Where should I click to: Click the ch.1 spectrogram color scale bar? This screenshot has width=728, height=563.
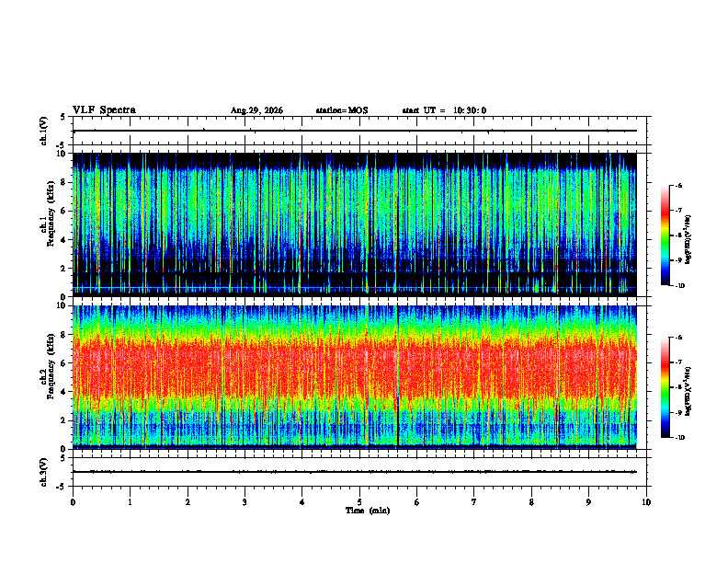point(665,236)
